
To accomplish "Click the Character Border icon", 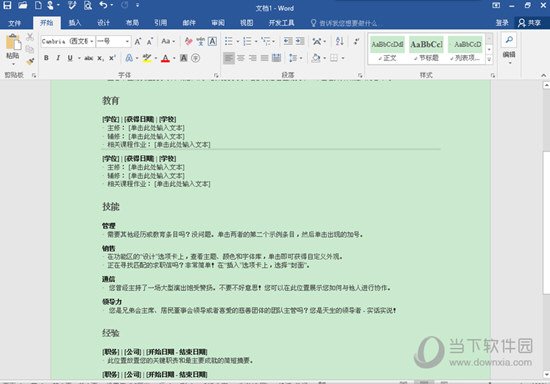I will pyautogui.click(x=213, y=41).
